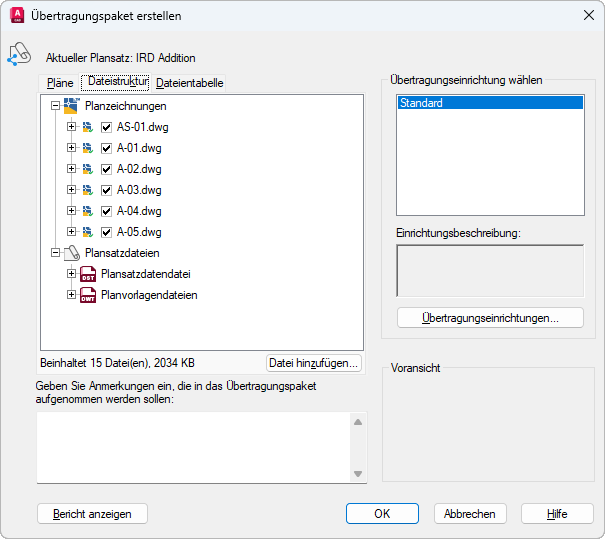The height and width of the screenshot is (539, 605).
Task: Expand the A-01.dwg node
Action: tap(71, 147)
